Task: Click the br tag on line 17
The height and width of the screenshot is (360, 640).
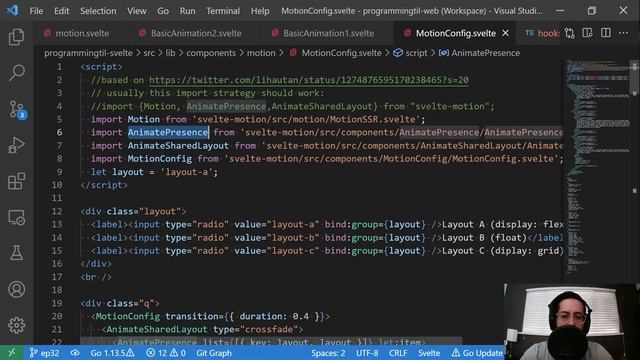Action: click(x=96, y=277)
